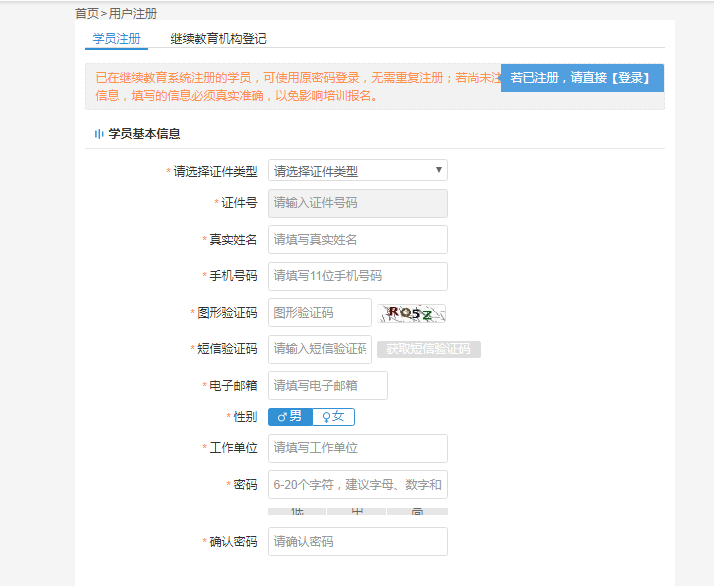Click the 首页 breadcrumb link
Viewport: 714px width, 586px height.
[87, 13]
